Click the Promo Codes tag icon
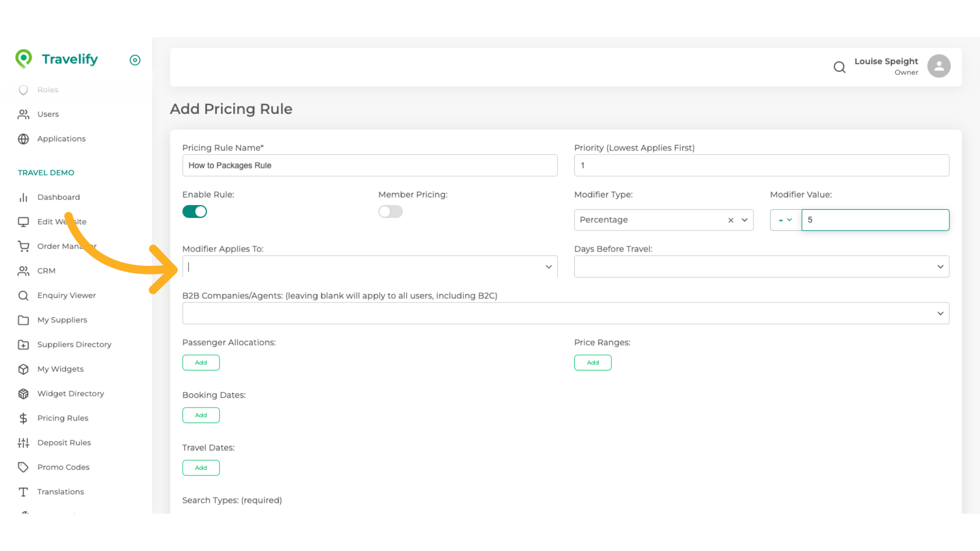Viewport: 980px width, 551px height. pos(23,467)
